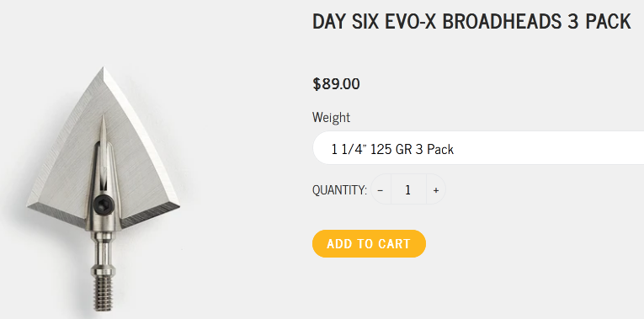The image size is (644, 319).
Task: Click the Day Six Evo-X Broadheads title
Action: pos(471,21)
